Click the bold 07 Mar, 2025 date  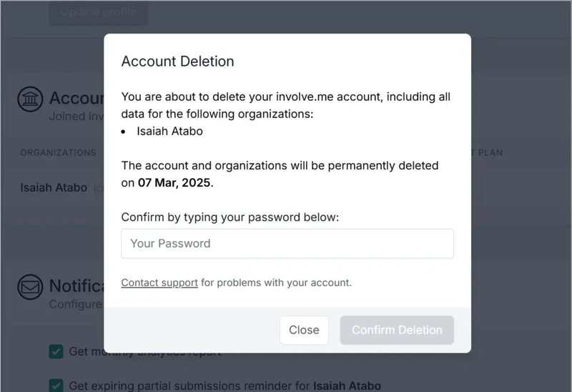pyautogui.click(x=174, y=182)
